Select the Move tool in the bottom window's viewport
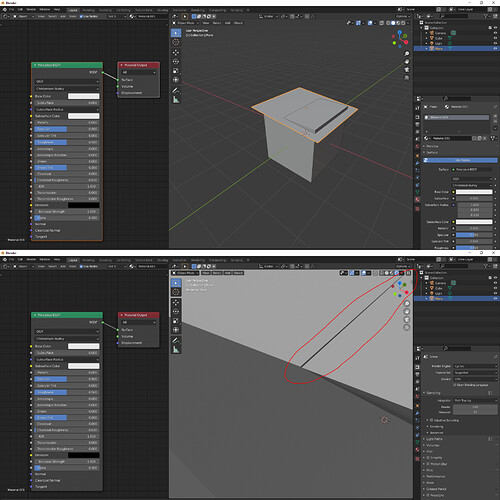The image size is (500, 500). 176,302
